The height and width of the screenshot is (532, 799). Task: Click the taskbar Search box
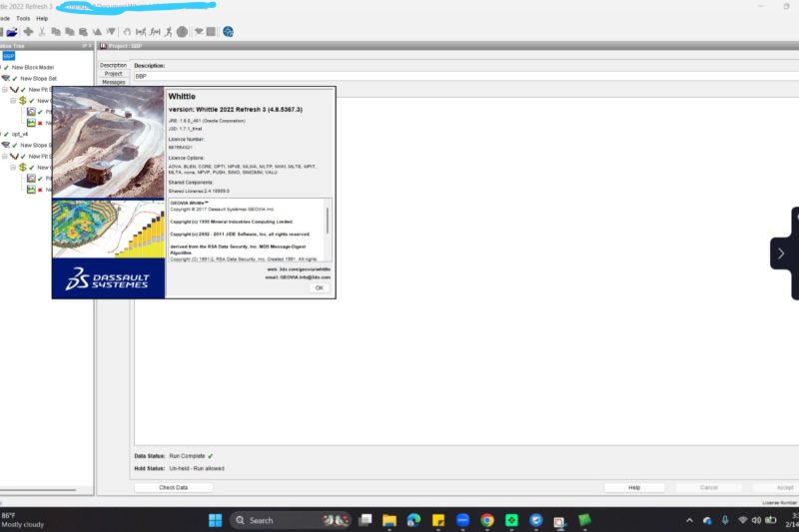coord(291,520)
